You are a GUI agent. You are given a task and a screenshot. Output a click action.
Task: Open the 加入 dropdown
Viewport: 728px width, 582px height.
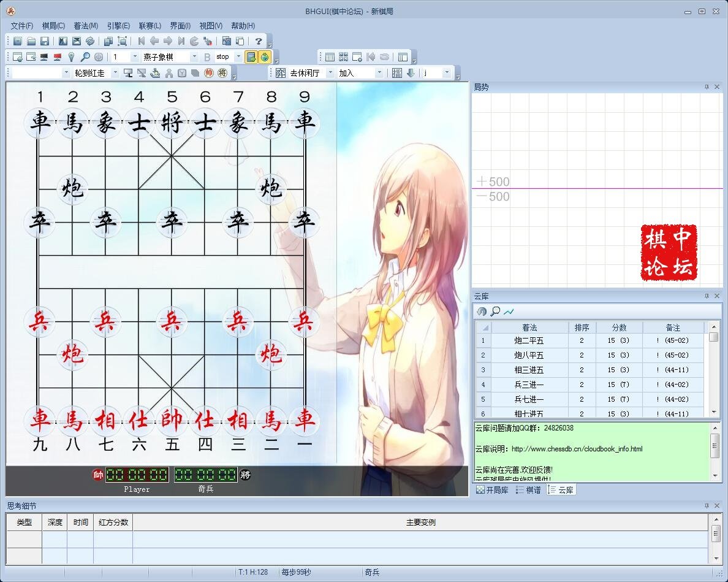pyautogui.click(x=379, y=73)
